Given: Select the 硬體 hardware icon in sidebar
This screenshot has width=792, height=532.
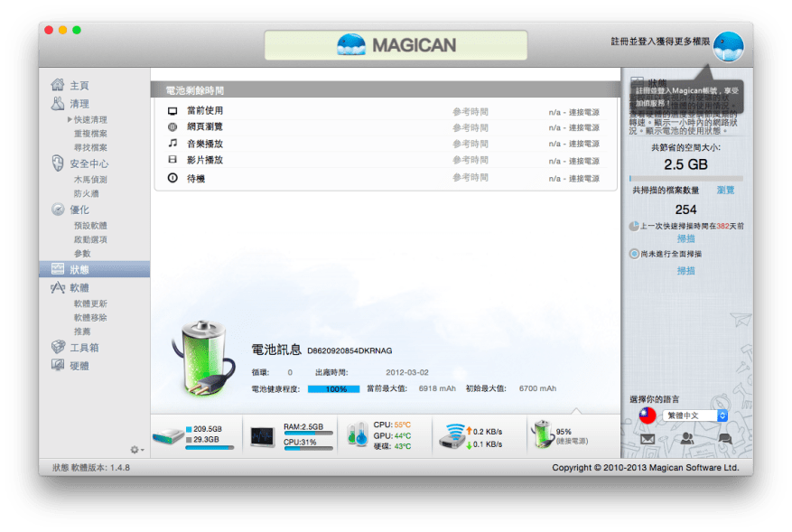Looking at the screenshot, I should 58,366.
